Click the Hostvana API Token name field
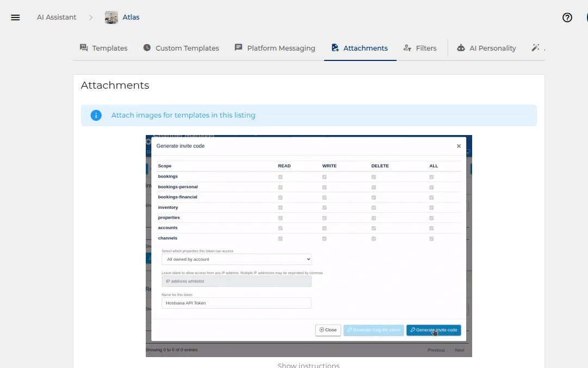The height and width of the screenshot is (368, 588). pos(237,303)
